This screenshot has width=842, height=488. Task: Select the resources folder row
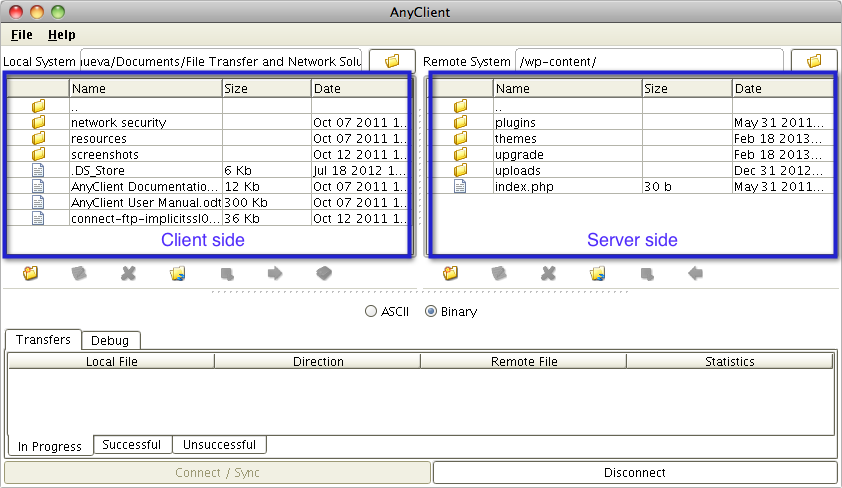[x=208, y=138]
